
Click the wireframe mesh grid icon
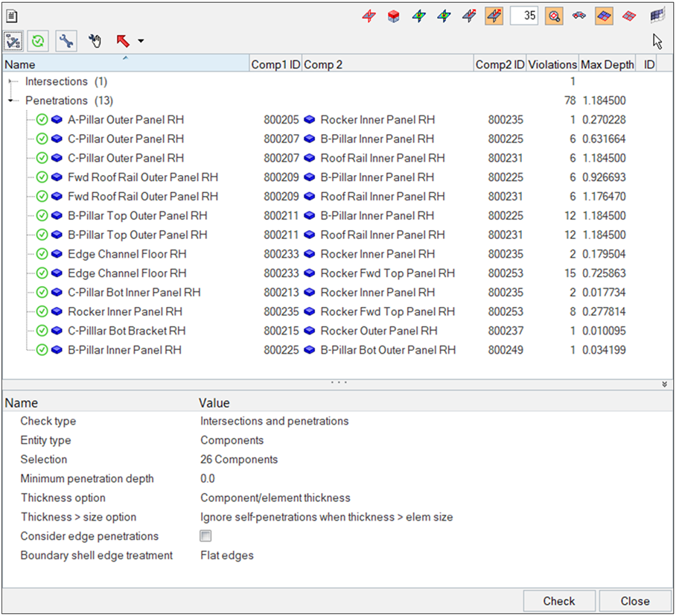(x=656, y=16)
